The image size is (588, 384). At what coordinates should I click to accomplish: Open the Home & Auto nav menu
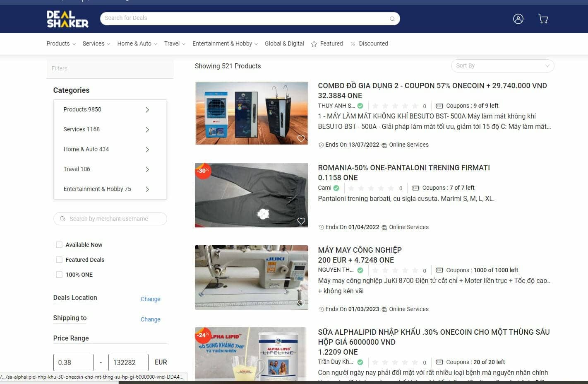(137, 43)
